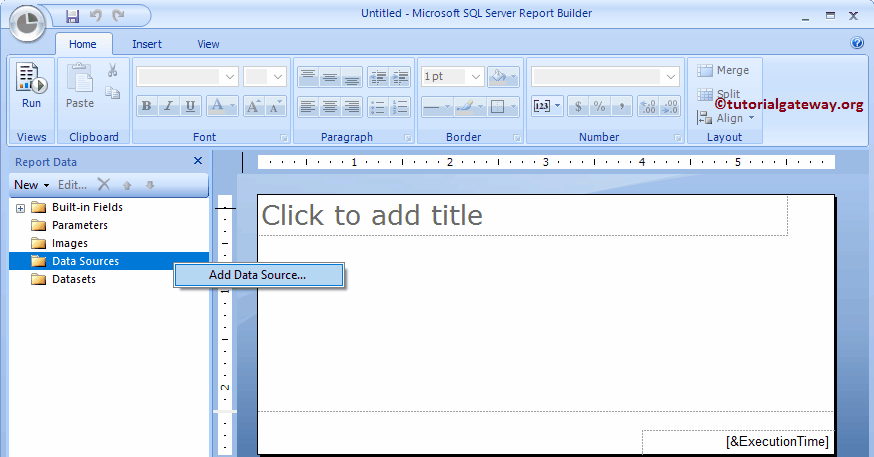Open the font family combo box
Screen dimensions: 874x457
pyautogui.click(x=187, y=76)
